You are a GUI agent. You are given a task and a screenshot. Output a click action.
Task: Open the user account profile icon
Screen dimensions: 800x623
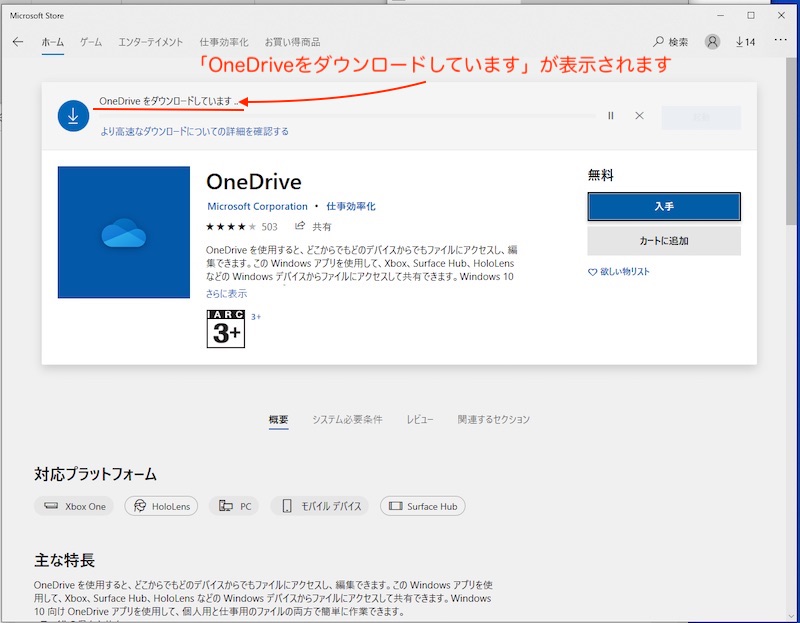712,42
